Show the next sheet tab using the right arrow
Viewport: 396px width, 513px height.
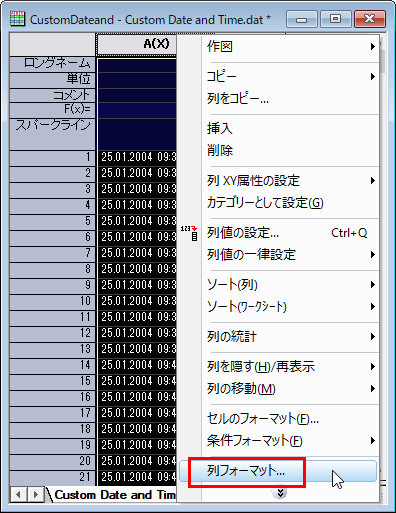pyautogui.click(x=36, y=494)
